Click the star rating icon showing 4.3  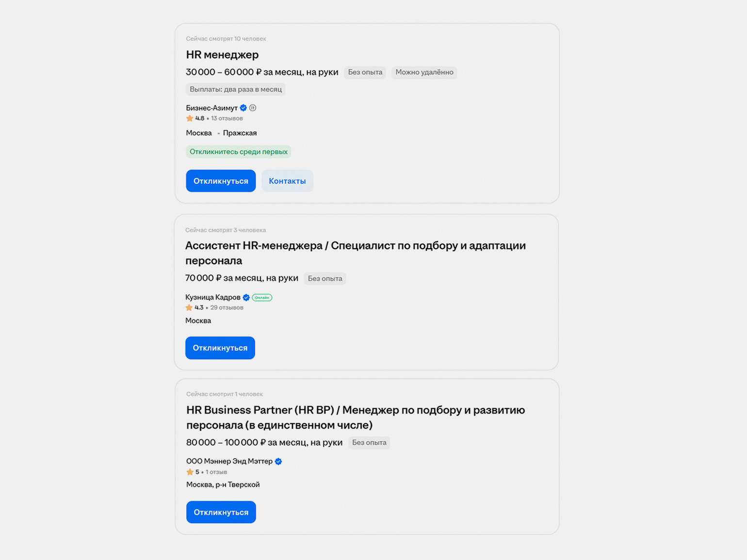pos(189,307)
